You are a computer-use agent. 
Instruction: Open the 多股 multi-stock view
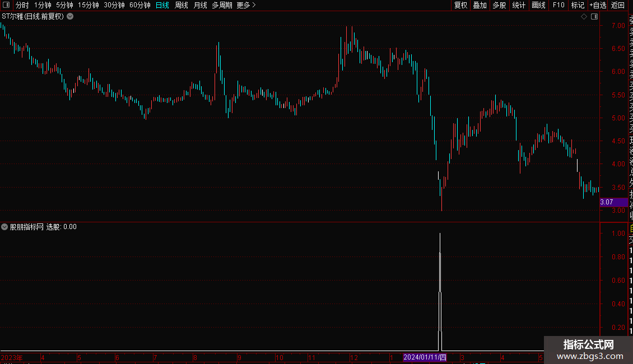tap(499, 5)
